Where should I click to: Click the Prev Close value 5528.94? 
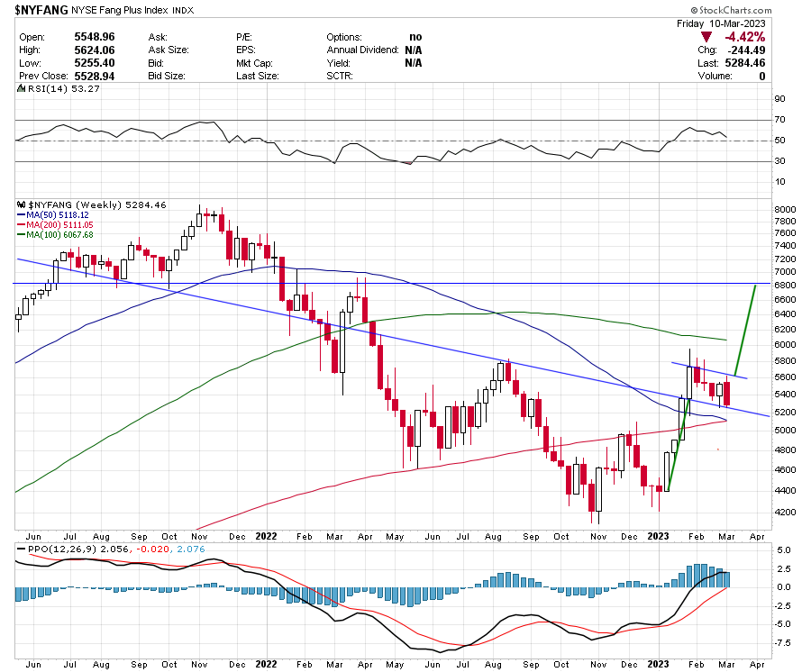[95, 76]
